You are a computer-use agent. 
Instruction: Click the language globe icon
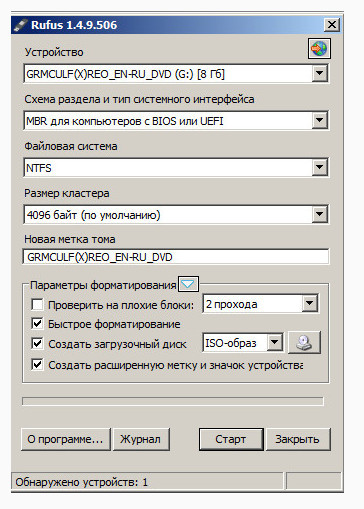(x=319, y=49)
